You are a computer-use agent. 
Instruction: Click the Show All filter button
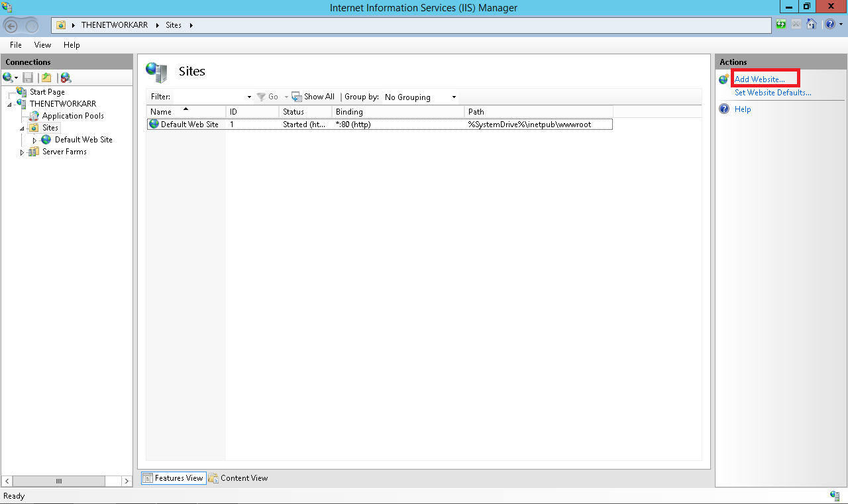(x=313, y=97)
